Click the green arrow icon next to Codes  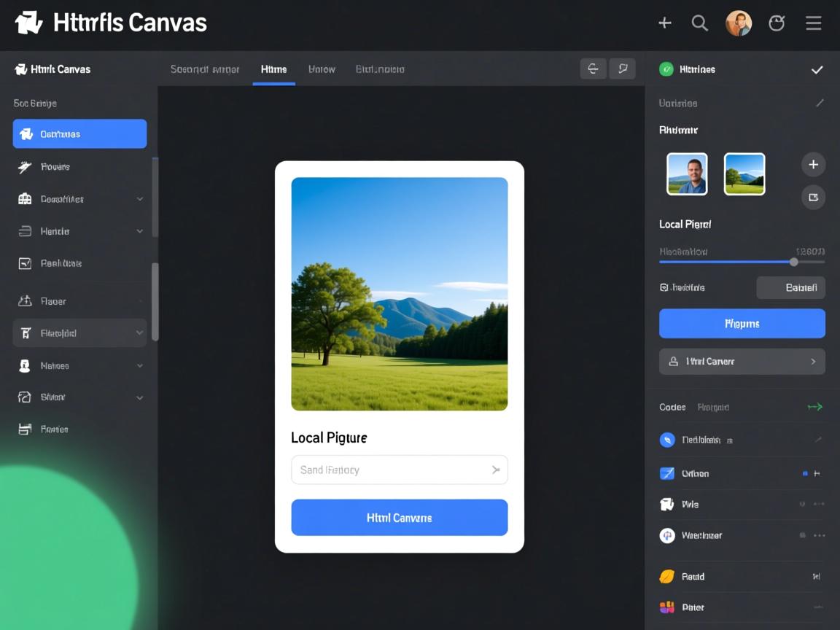pos(815,407)
